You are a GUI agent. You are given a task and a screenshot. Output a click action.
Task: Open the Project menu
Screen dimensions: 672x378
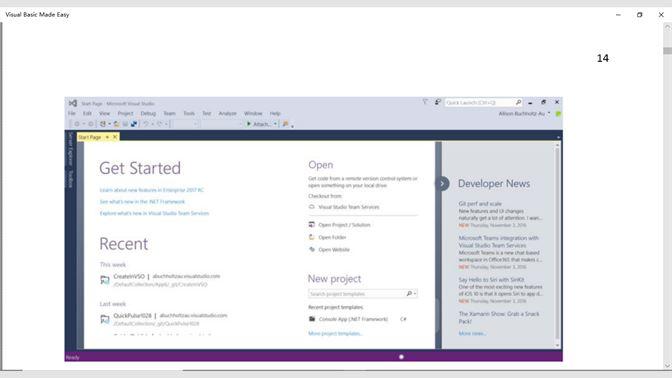tap(126, 113)
